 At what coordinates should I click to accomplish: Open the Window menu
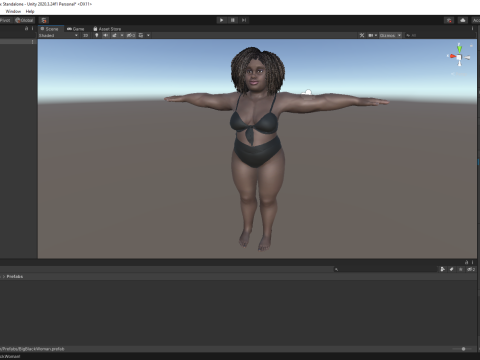pyautogui.click(x=13, y=11)
